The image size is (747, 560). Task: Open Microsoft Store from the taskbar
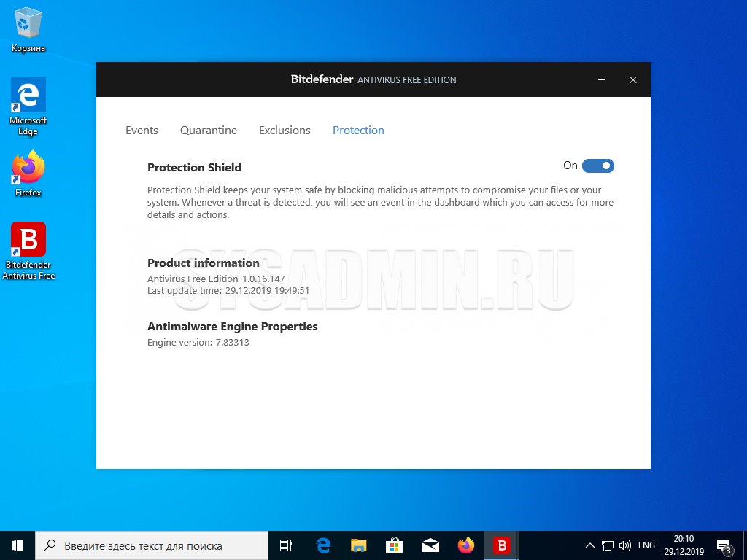coord(394,545)
